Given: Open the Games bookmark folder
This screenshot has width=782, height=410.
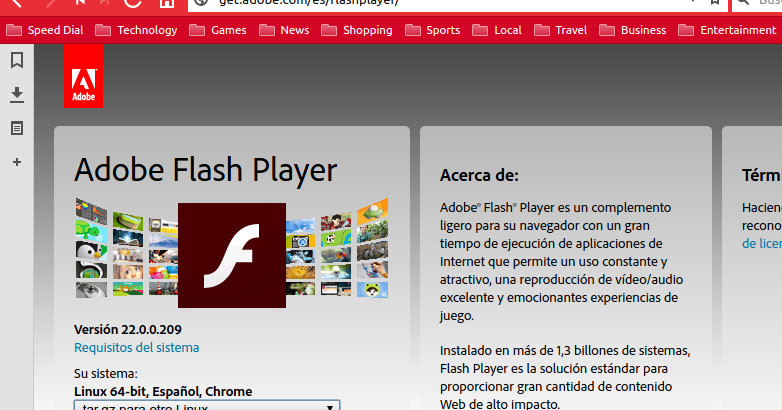Looking at the screenshot, I should (217, 30).
